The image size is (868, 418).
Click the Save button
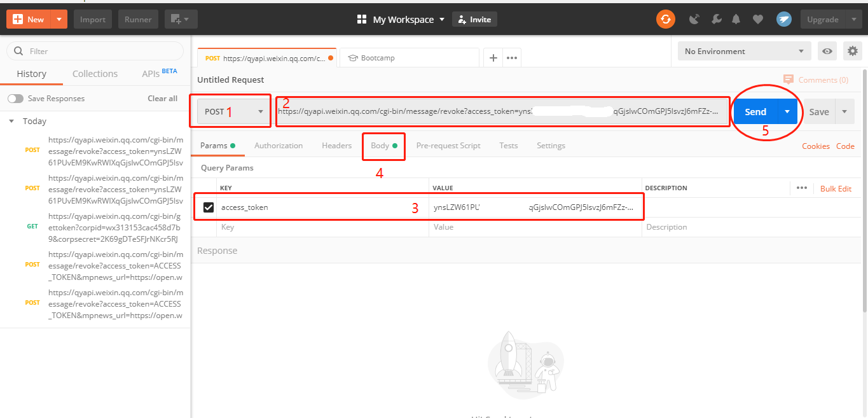click(x=818, y=111)
